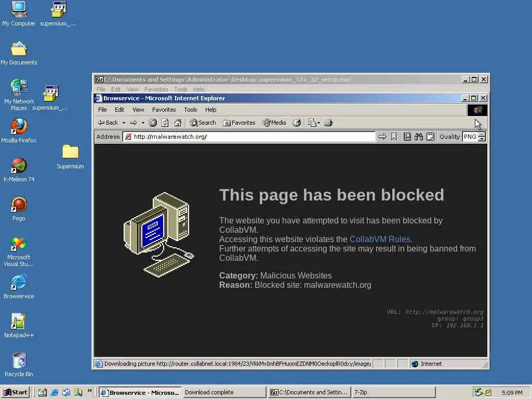Open the Media bar button

(274, 123)
